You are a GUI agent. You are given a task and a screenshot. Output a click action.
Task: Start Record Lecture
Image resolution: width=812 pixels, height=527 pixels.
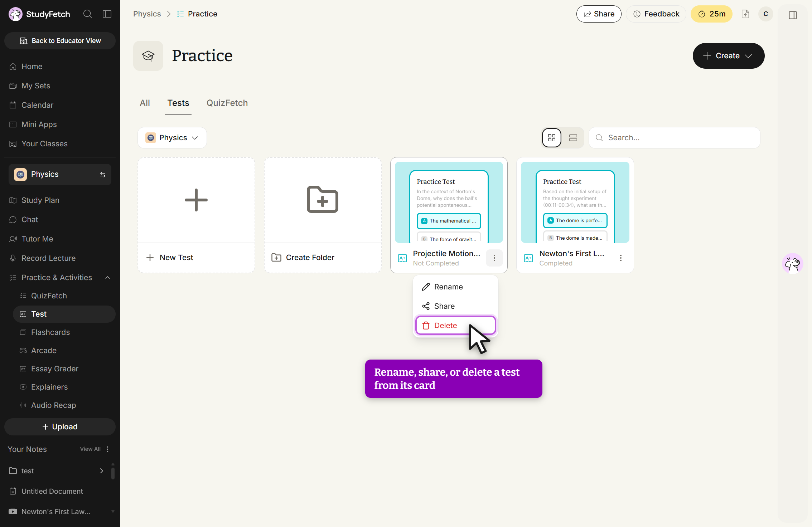point(60,258)
